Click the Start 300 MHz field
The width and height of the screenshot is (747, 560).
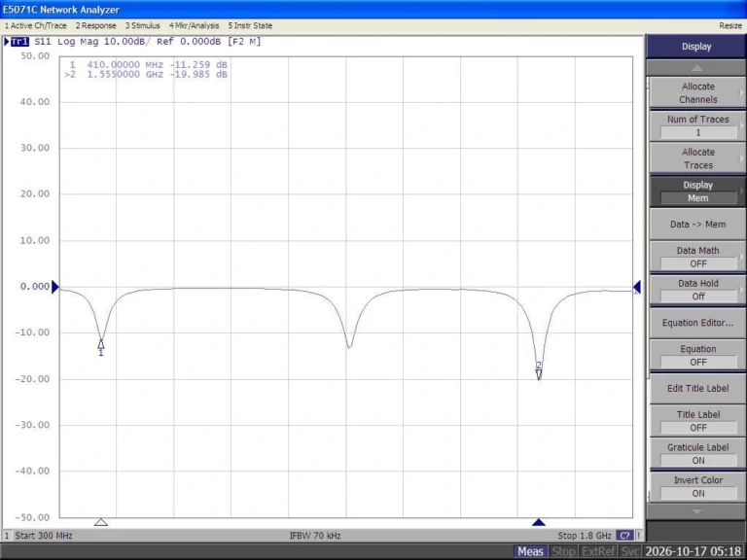(44, 536)
